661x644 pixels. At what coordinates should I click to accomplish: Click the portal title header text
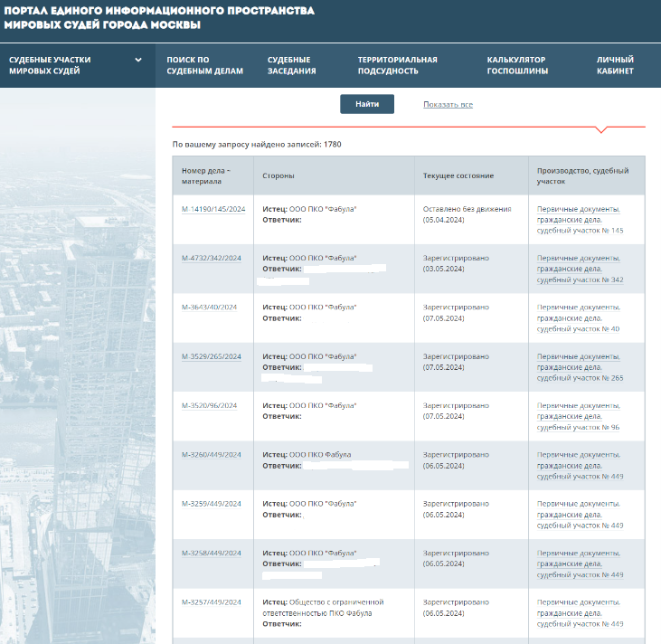click(159, 17)
